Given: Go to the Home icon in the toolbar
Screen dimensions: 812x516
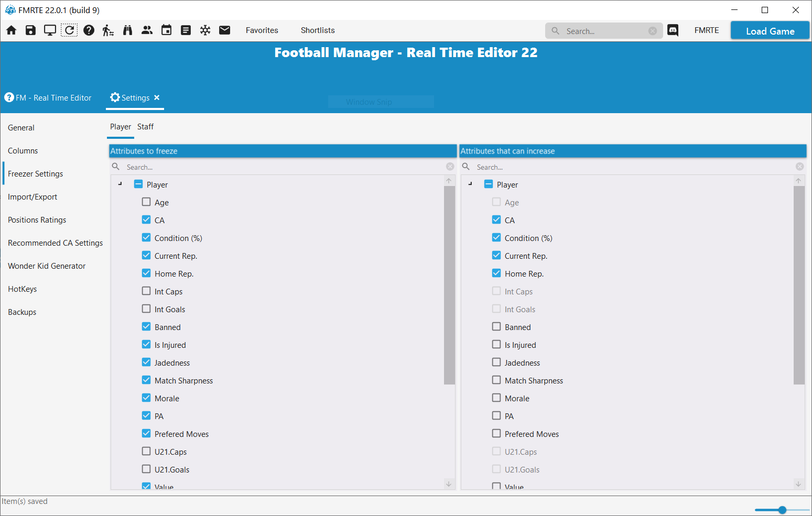Looking at the screenshot, I should 12,30.
